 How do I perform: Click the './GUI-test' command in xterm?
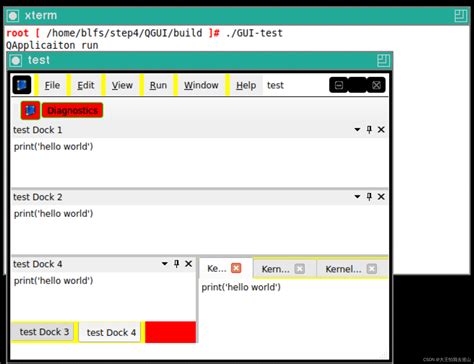[x=254, y=33]
